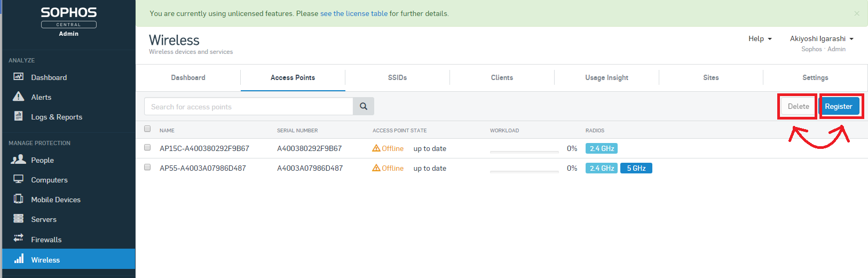Open the Dashboard sidebar chart icon

(19, 77)
